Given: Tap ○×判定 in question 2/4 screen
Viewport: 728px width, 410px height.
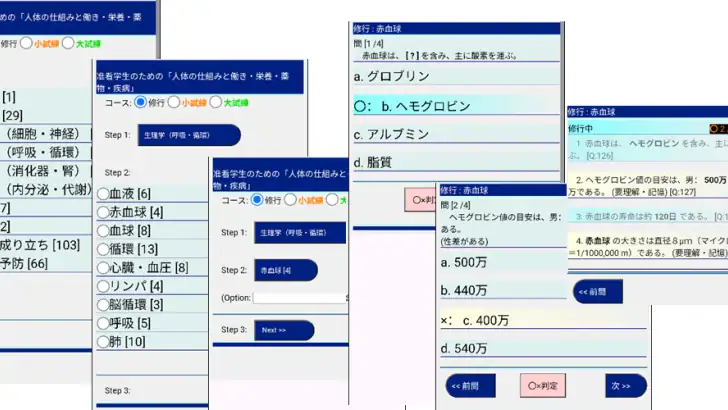Looking at the screenshot, I should pos(543,386).
